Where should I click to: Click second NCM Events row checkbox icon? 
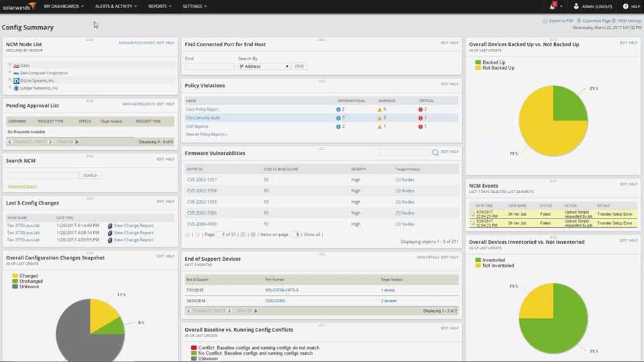coord(472,223)
